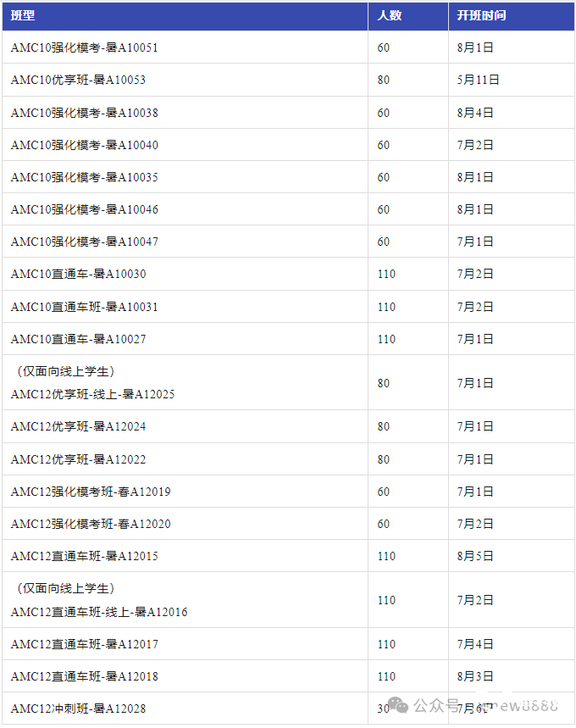Click the AMC12强化模考班-春A12019 entry

(x=91, y=492)
